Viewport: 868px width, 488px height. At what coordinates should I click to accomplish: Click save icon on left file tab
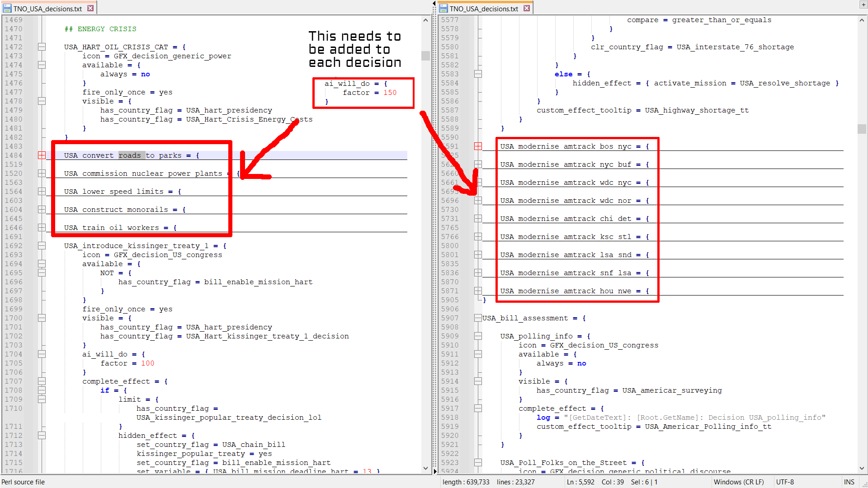[x=7, y=8]
